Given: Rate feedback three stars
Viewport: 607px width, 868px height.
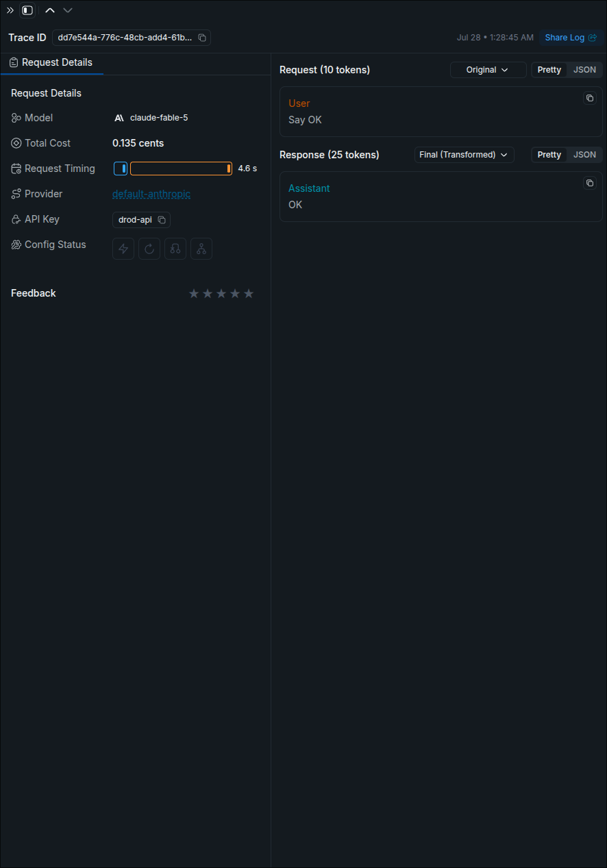Looking at the screenshot, I should point(221,293).
